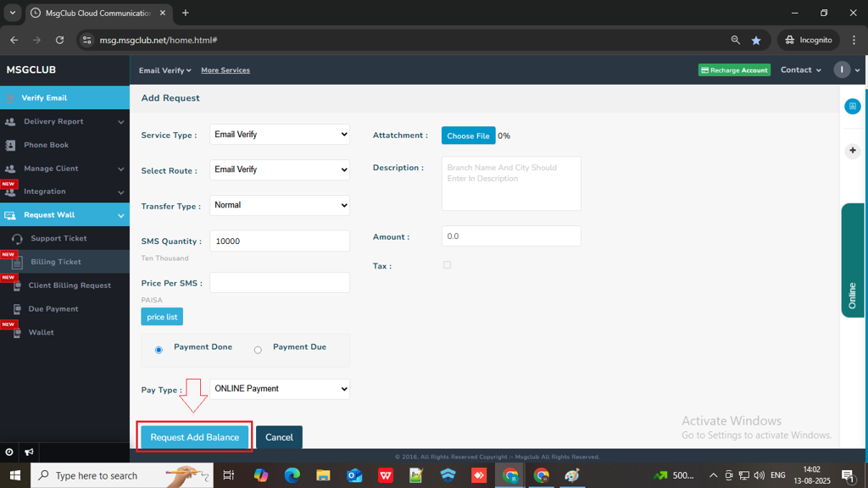The width and height of the screenshot is (868, 488).
Task: Click the SMS Quantity input field
Action: [x=280, y=241]
